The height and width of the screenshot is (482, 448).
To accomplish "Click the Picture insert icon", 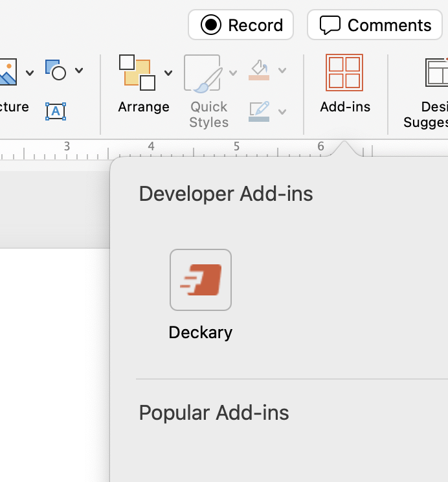I will pos(8,72).
